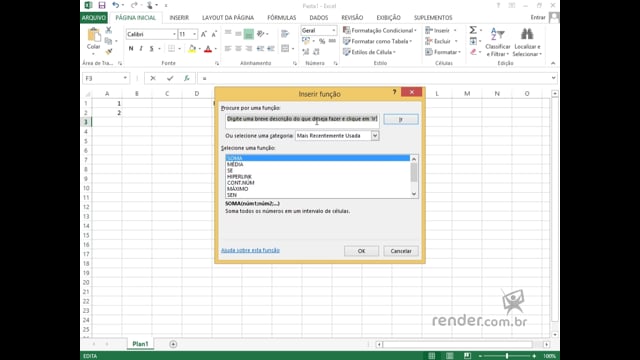Click the fx Insert Function icon
Image resolution: width=640 pixels, height=360 pixels.
(x=187, y=78)
